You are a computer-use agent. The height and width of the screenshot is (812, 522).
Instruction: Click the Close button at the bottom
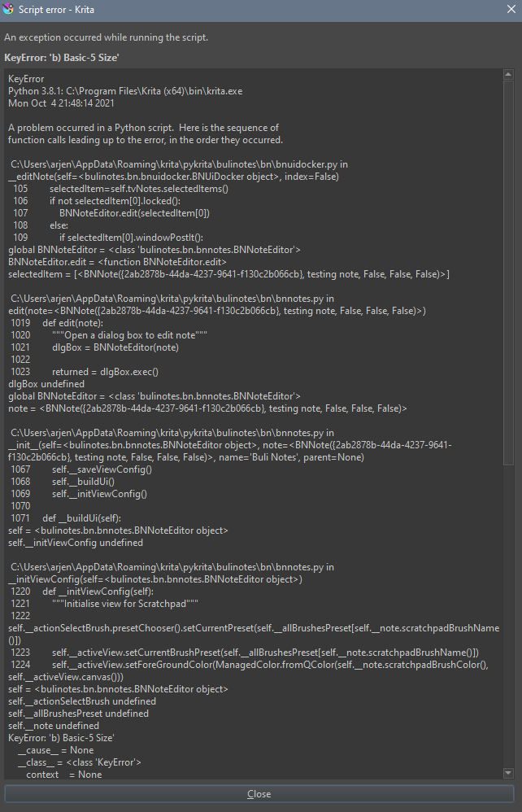pyautogui.click(x=259, y=794)
